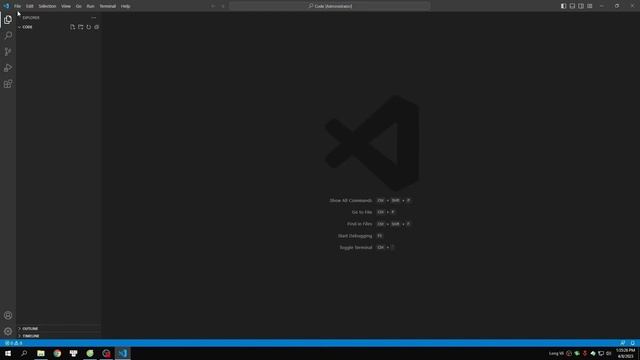Image resolution: width=640 pixels, height=360 pixels.
Task: Open the View menu
Action: (x=66, y=6)
